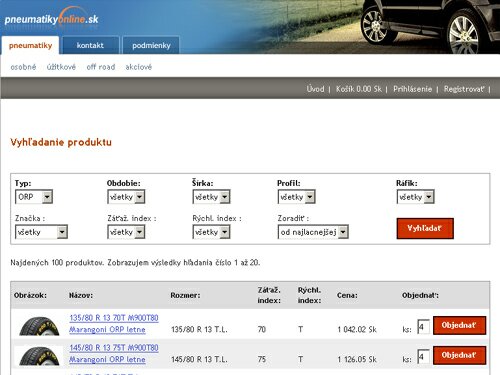Open the podmienky tab
500x375 pixels.
(151, 45)
